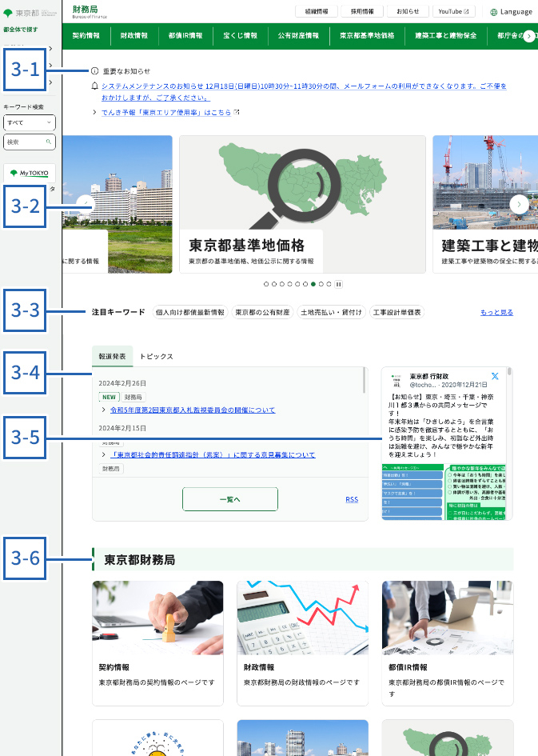Select keyword 工事設計単価表
The width and height of the screenshot is (538, 756).
click(397, 313)
